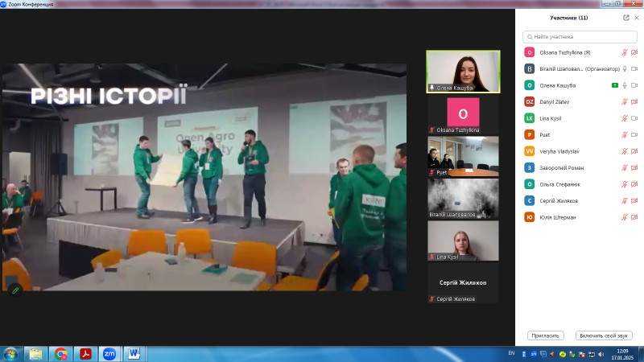Click the 'Найти участника' search field
Viewport: 644px width, 362px height.
[x=580, y=36]
